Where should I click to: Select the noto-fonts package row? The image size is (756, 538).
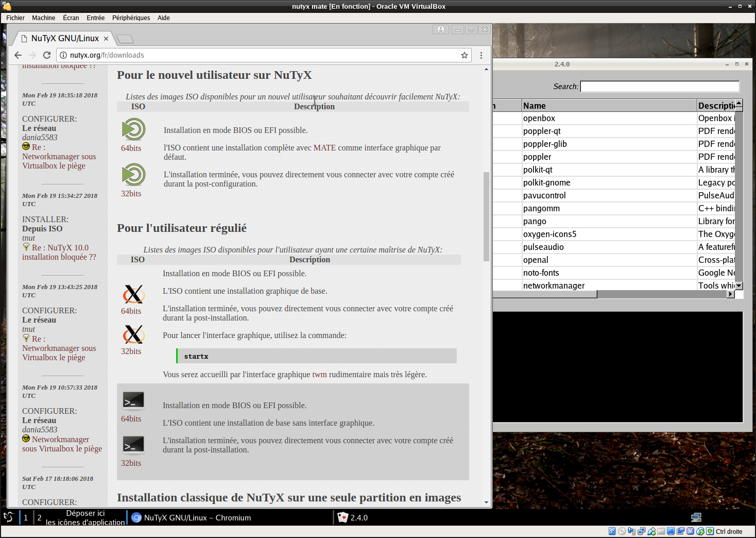(x=614, y=273)
